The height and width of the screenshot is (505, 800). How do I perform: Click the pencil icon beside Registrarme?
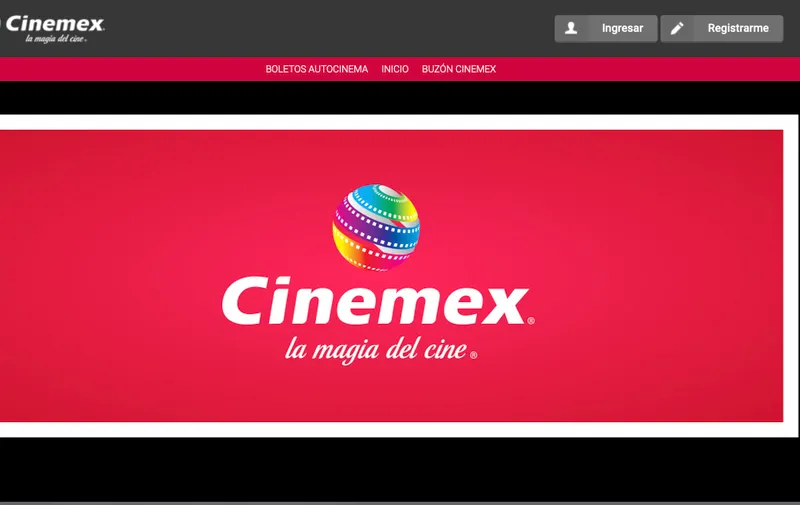pyautogui.click(x=677, y=28)
